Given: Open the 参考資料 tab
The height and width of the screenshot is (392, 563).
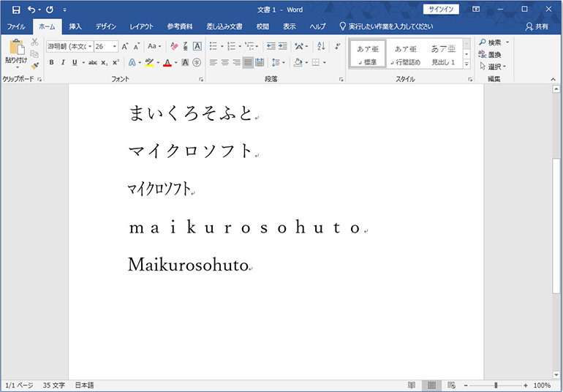Looking at the screenshot, I should (x=180, y=26).
